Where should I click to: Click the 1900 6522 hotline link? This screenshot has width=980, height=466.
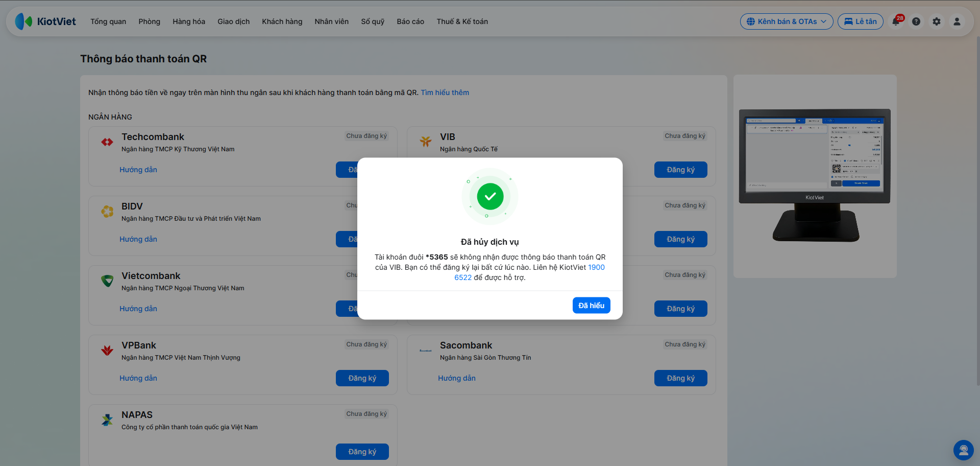pyautogui.click(x=596, y=267)
